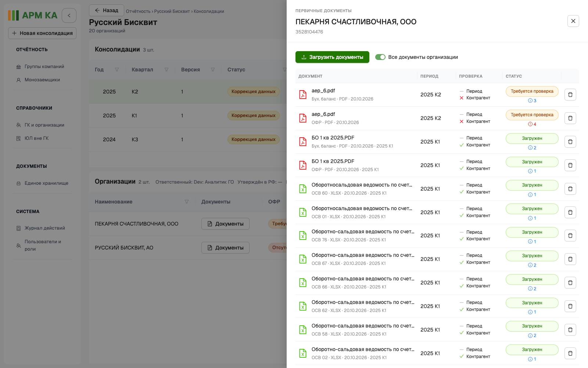The height and width of the screenshot is (368, 588).
Task: Click 'Коррекция данных' status for 2025 К2
Action: (x=254, y=92)
